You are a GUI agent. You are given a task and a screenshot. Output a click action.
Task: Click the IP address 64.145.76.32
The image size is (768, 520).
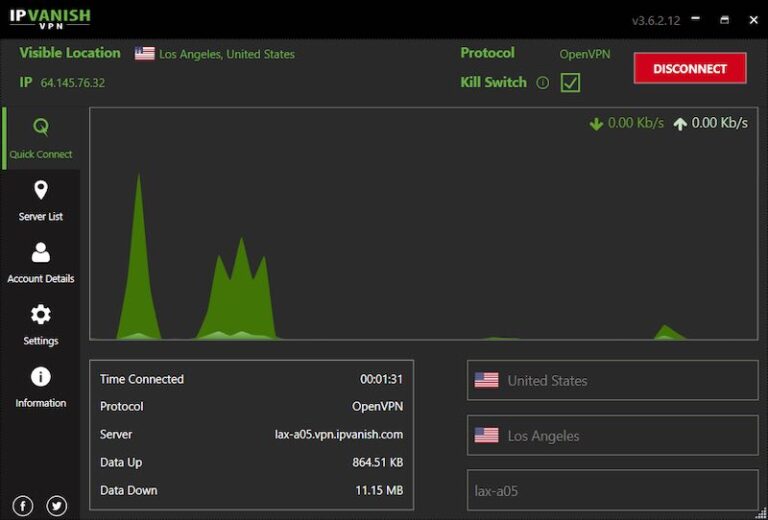73,83
